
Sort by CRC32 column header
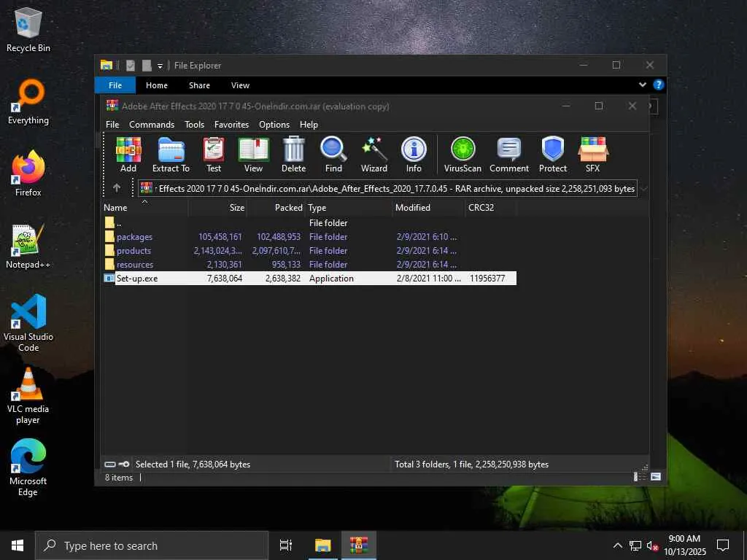pyautogui.click(x=491, y=208)
